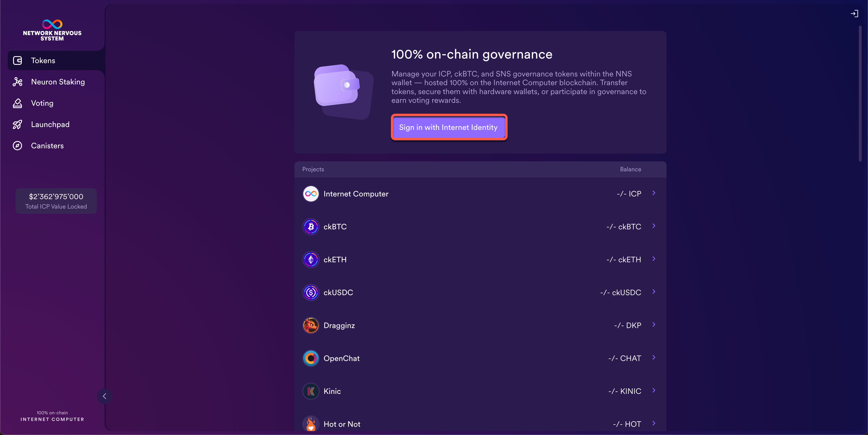
Task: Collapse the sidebar with the arrow button
Action: click(104, 396)
